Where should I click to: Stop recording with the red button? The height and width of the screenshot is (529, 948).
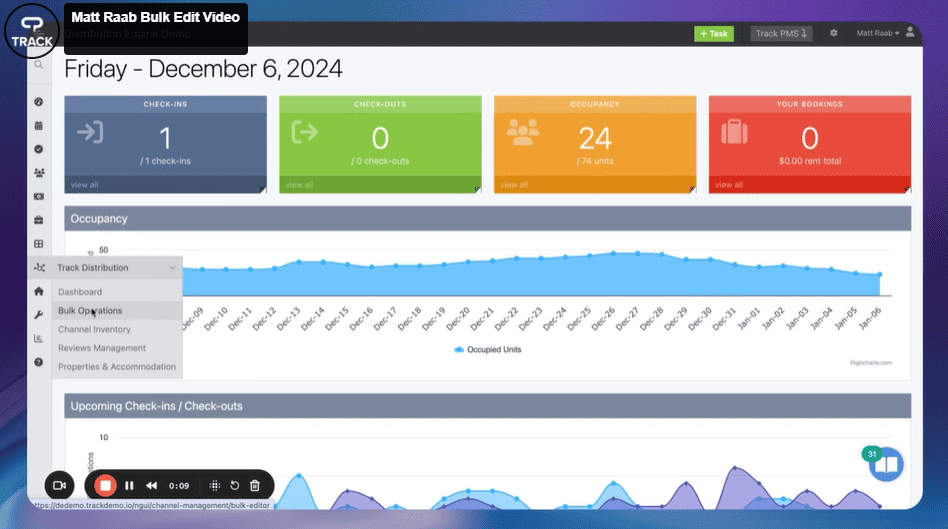point(105,485)
